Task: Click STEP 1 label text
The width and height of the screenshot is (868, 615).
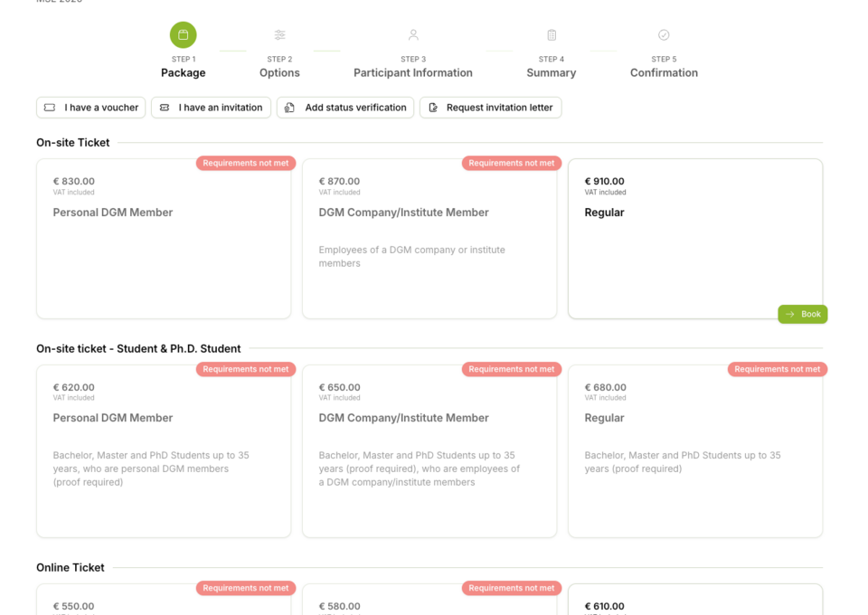Action: pyautogui.click(x=184, y=59)
